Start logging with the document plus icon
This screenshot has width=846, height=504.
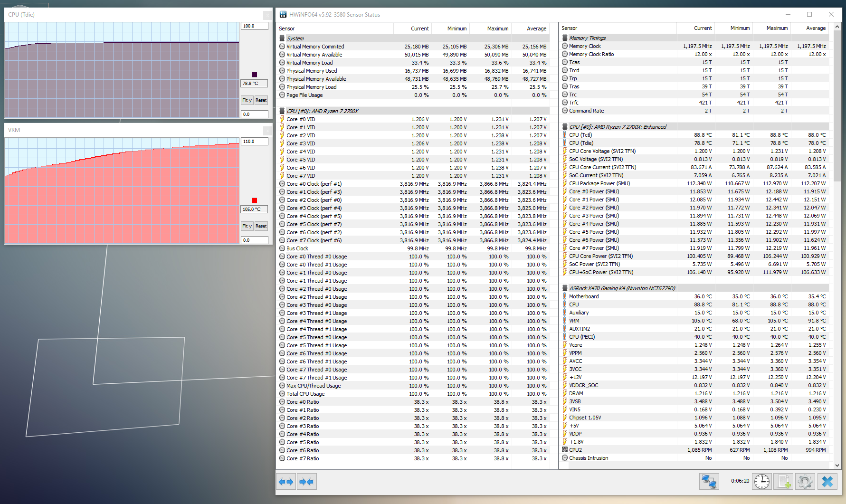point(784,482)
